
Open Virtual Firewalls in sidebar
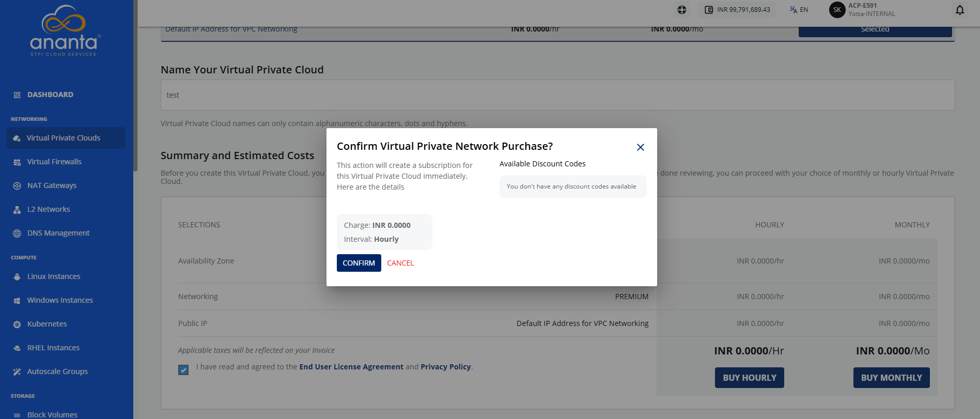(x=54, y=162)
